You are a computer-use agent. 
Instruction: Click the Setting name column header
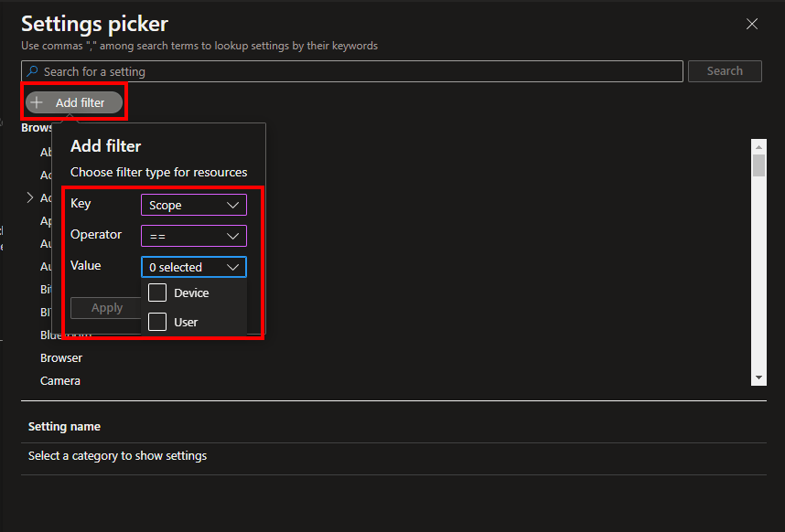(64, 426)
